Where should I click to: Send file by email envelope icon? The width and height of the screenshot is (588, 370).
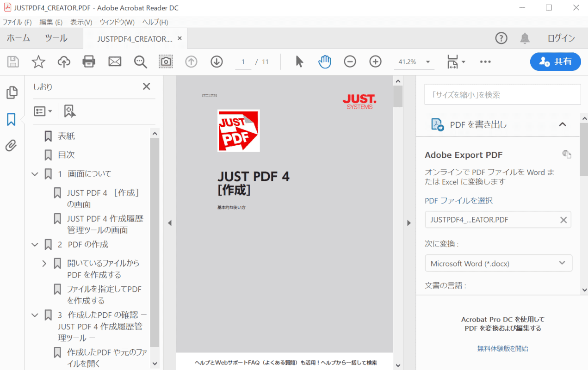[x=115, y=62]
